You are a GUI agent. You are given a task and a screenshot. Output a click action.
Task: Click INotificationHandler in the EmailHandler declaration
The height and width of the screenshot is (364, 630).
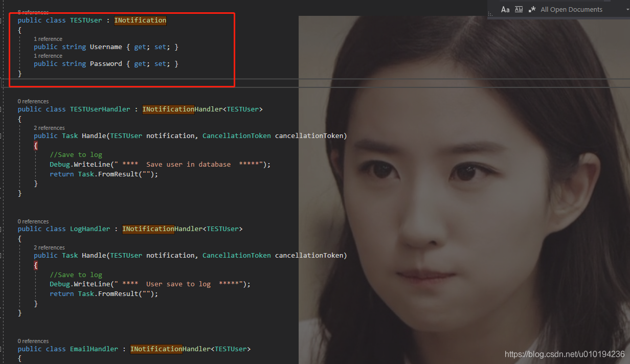pos(170,349)
